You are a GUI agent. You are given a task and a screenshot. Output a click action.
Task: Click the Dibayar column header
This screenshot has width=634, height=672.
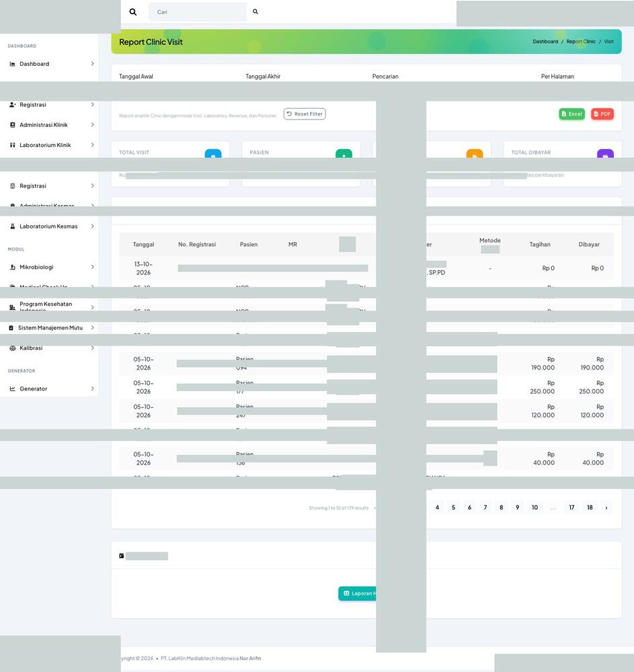(x=589, y=245)
